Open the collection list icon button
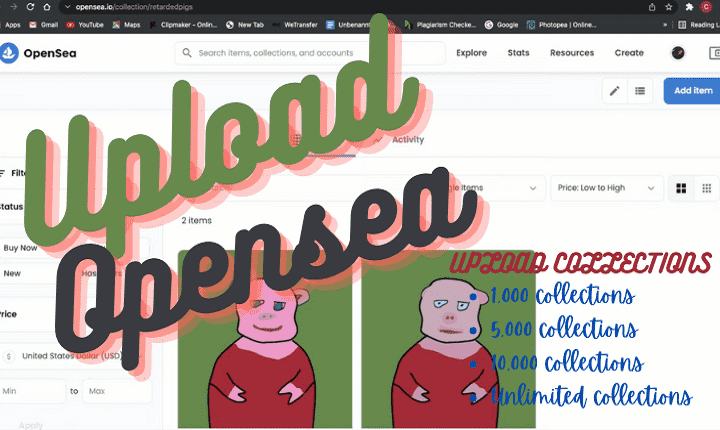The width and height of the screenshot is (720, 430). 640,91
